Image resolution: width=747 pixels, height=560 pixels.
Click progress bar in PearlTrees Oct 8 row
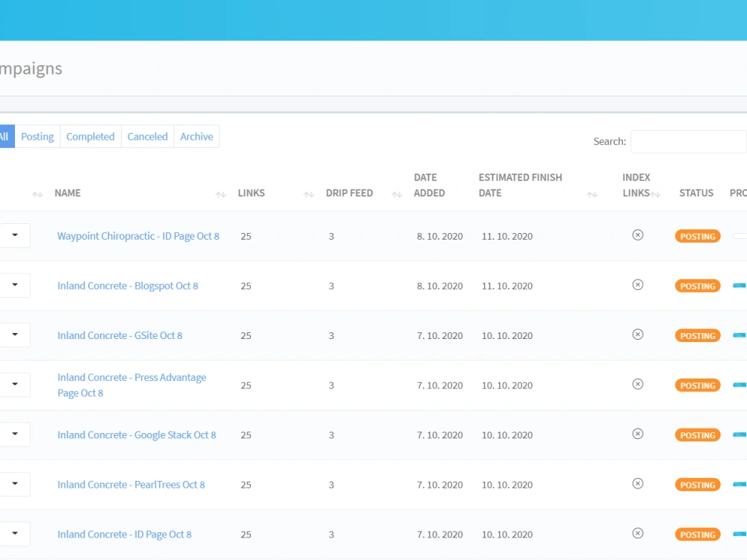pyautogui.click(x=740, y=485)
